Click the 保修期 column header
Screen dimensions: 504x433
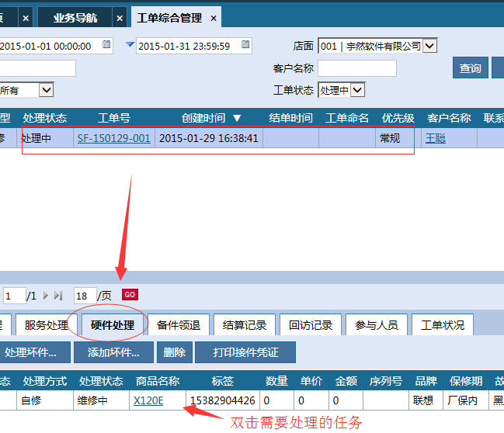click(466, 381)
